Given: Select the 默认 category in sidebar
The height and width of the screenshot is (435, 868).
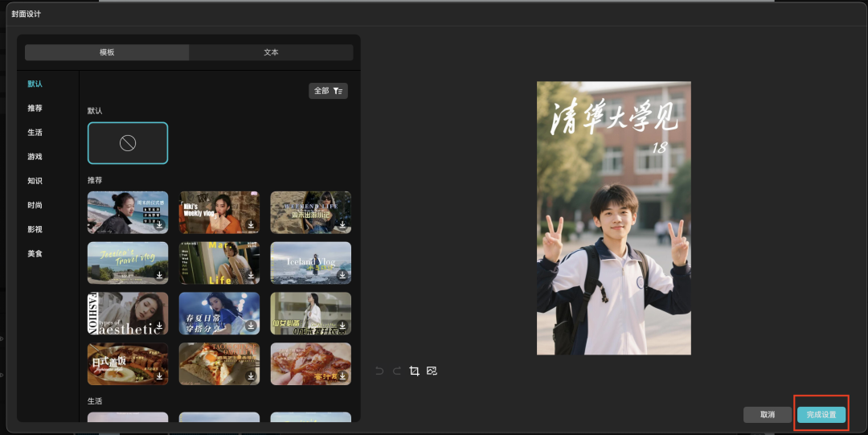Looking at the screenshot, I should [35, 84].
